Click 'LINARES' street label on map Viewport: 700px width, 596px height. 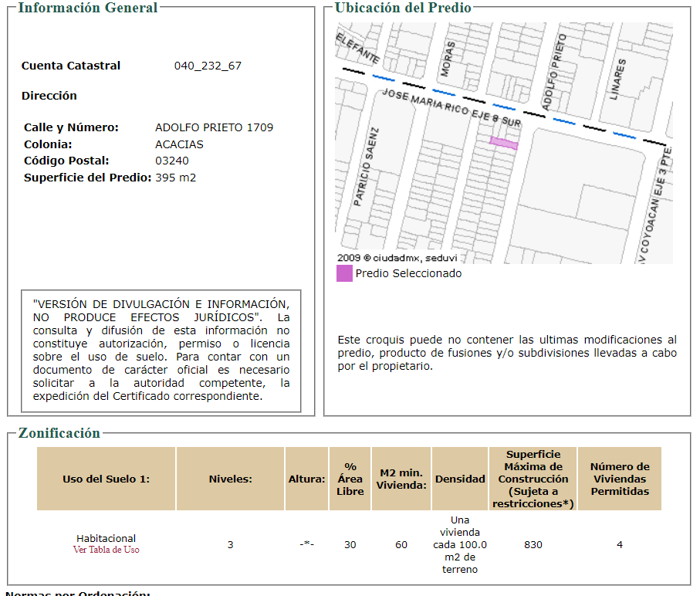[618, 79]
